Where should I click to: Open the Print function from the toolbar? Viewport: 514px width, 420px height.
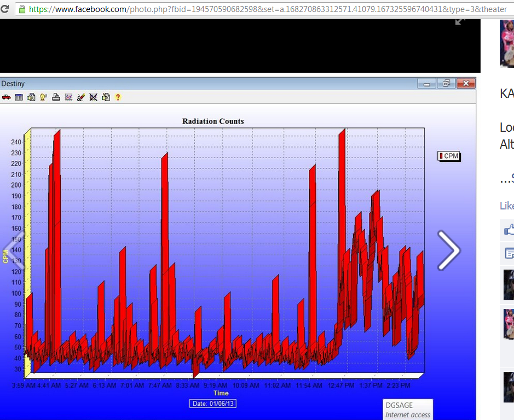[55, 97]
